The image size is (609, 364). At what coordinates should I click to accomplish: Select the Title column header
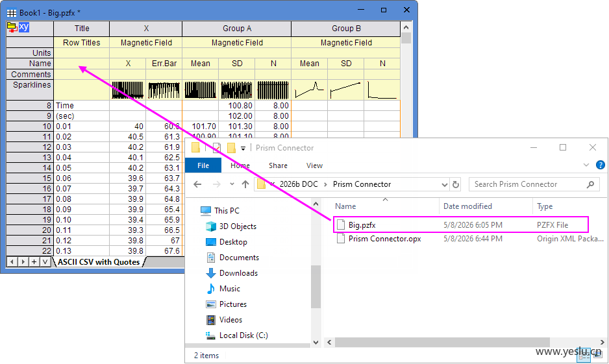pyautogui.click(x=82, y=29)
